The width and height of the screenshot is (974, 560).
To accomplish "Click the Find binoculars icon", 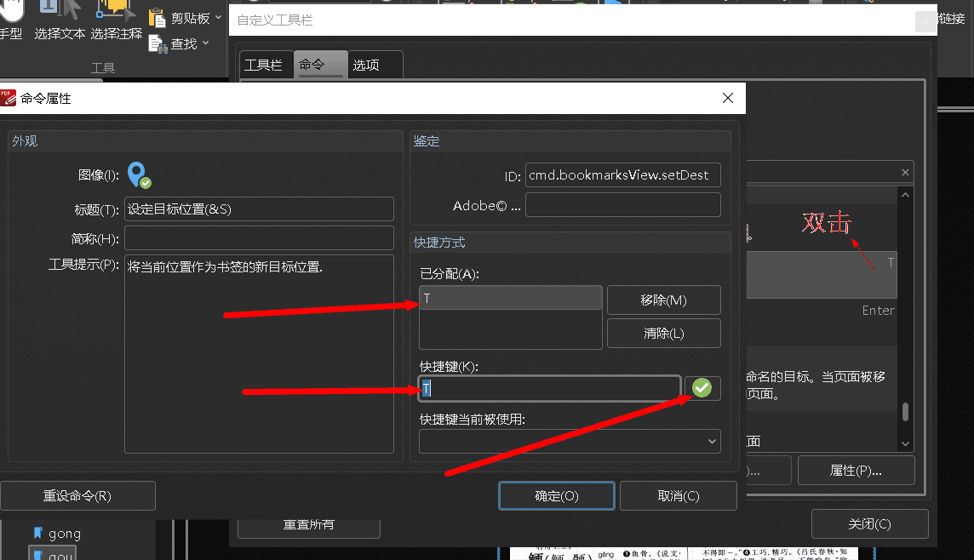I will (x=157, y=43).
